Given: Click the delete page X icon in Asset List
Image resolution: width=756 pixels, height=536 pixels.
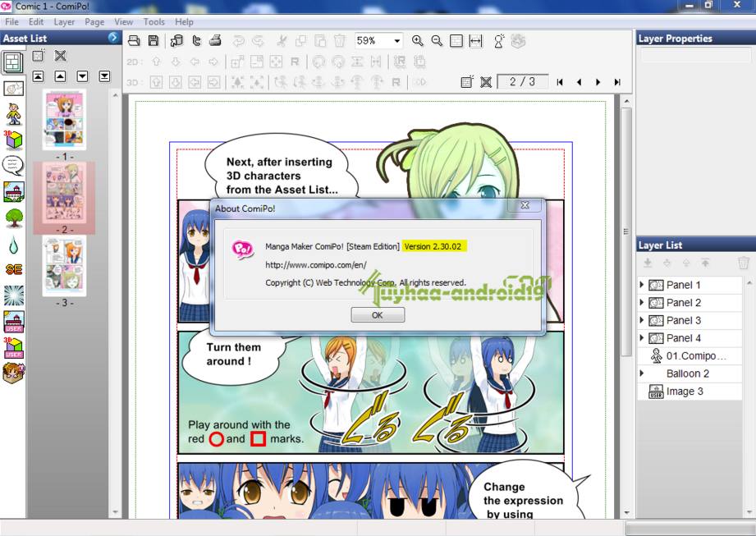Looking at the screenshot, I should (x=60, y=56).
